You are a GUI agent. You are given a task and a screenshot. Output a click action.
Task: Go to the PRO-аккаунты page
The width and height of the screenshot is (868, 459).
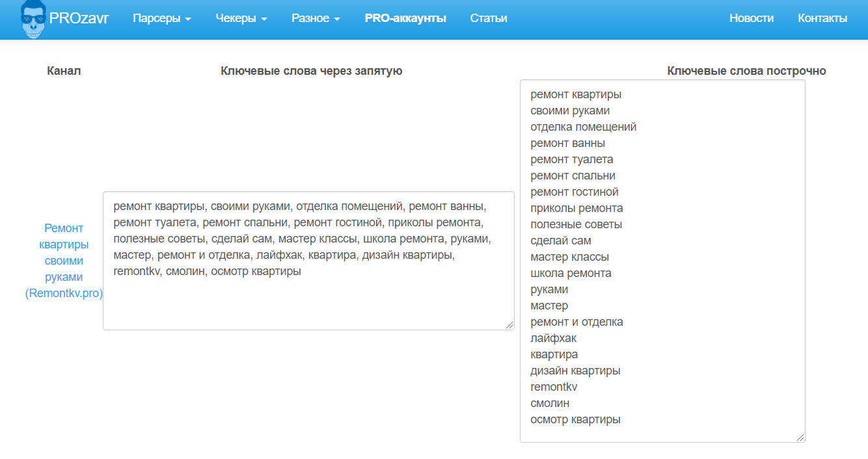[405, 18]
